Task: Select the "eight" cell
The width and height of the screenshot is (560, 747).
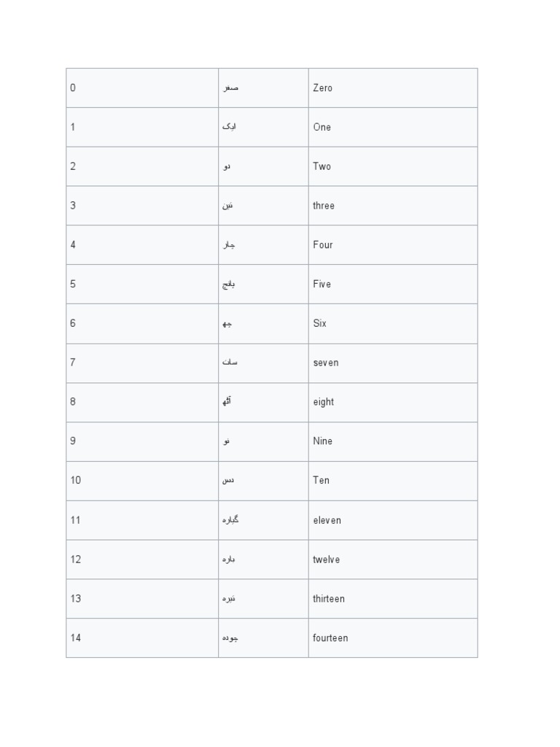Action: point(324,402)
